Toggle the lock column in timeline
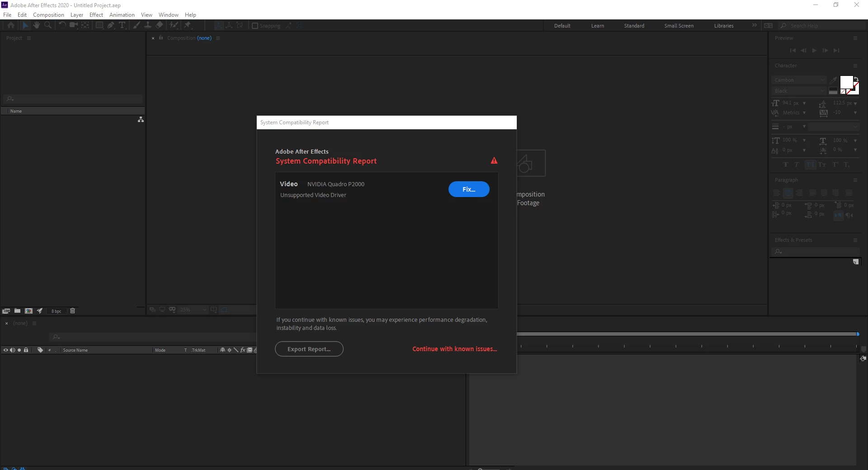 coord(26,350)
